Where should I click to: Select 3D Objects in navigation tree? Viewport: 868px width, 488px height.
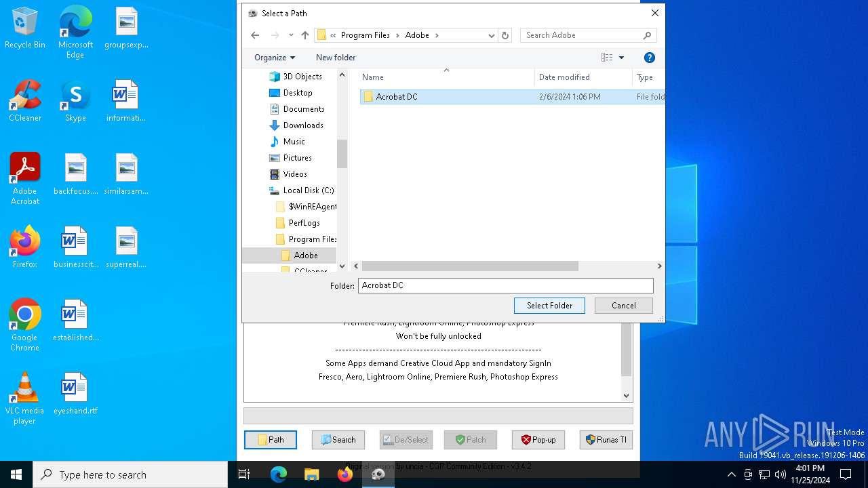tap(296, 77)
